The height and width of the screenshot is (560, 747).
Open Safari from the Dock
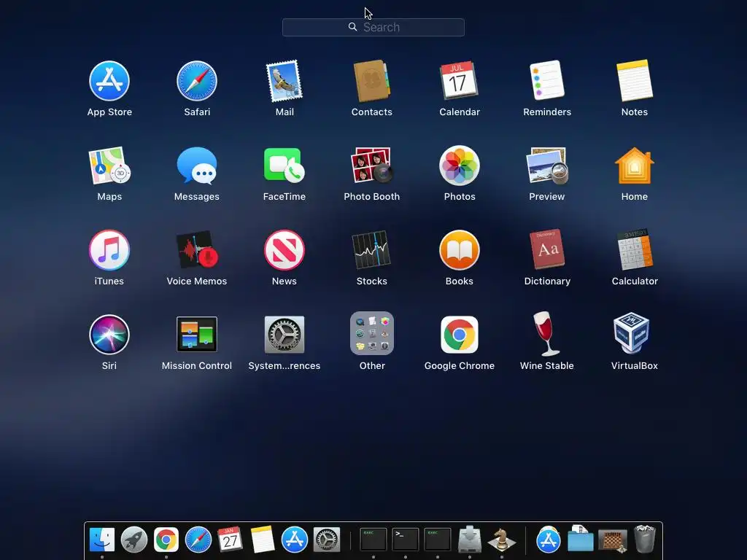point(198,540)
